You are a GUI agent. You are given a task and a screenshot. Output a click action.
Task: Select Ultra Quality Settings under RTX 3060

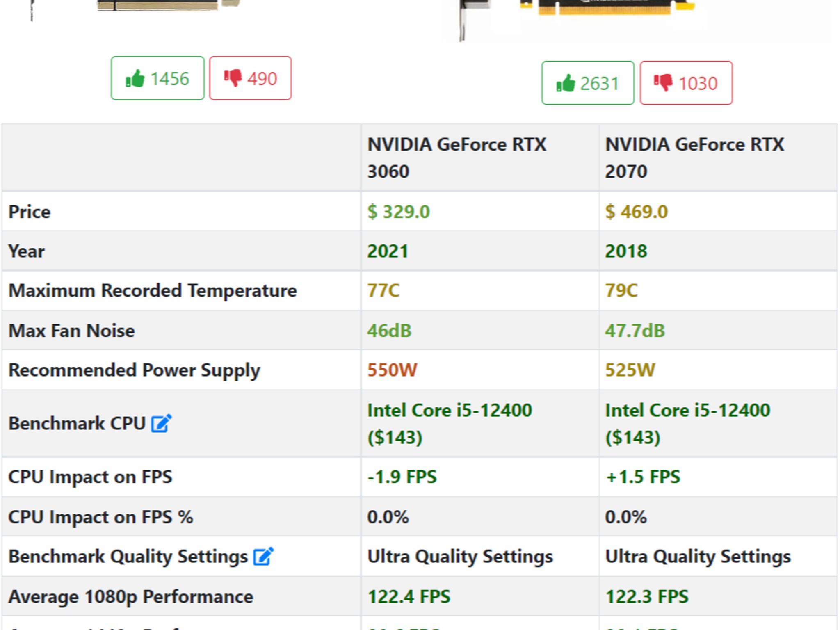(460, 557)
